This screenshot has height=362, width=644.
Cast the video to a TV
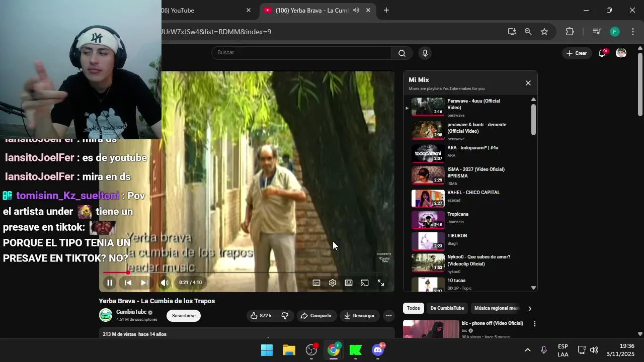click(365, 283)
